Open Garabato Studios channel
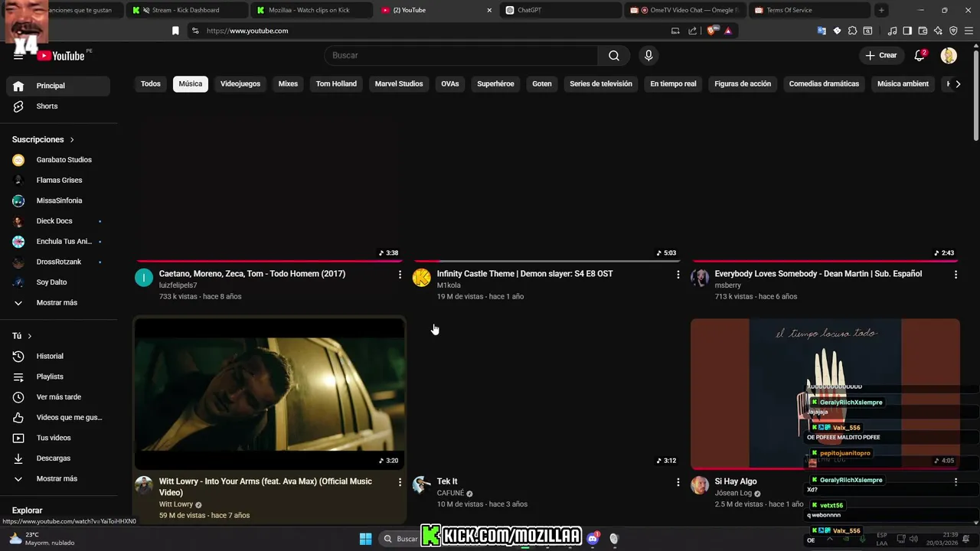The height and width of the screenshot is (551, 980). point(58,160)
